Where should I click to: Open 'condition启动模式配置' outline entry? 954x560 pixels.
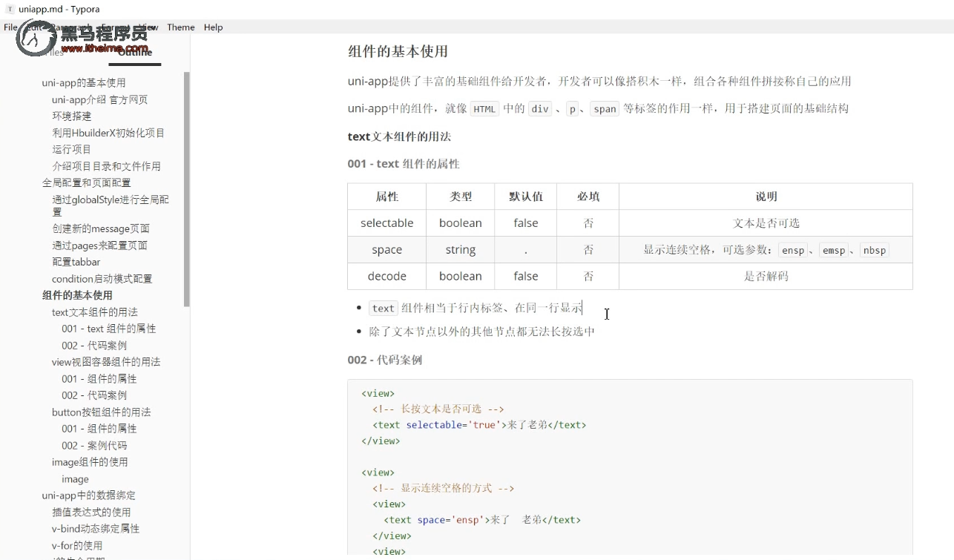pyautogui.click(x=102, y=279)
